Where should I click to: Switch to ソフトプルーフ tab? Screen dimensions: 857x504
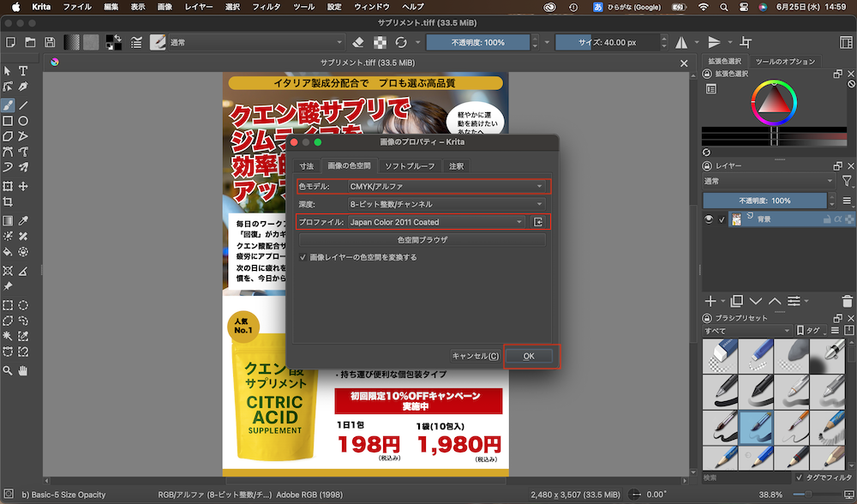(410, 166)
